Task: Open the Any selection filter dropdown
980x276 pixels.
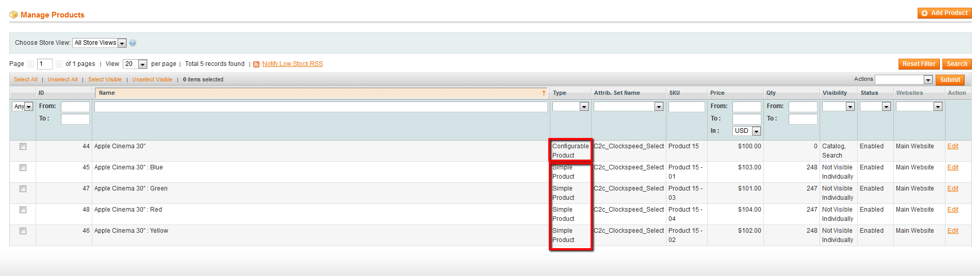Action: point(23,107)
